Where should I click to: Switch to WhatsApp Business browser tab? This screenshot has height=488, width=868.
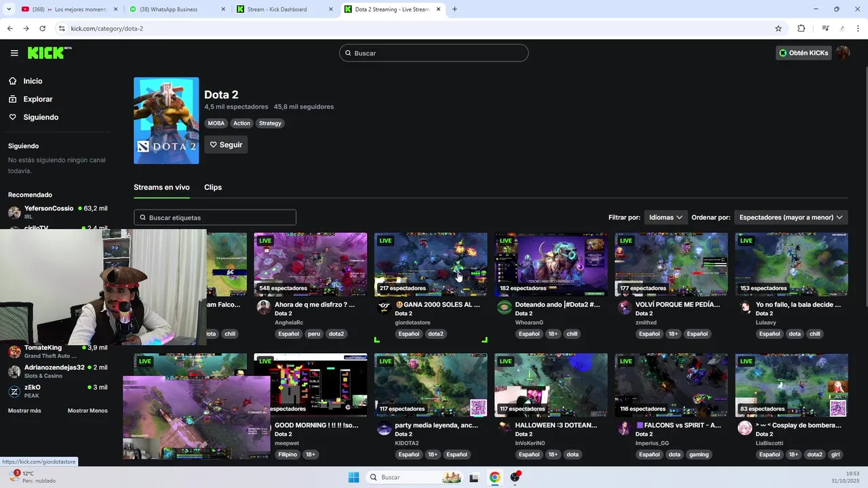point(176,9)
